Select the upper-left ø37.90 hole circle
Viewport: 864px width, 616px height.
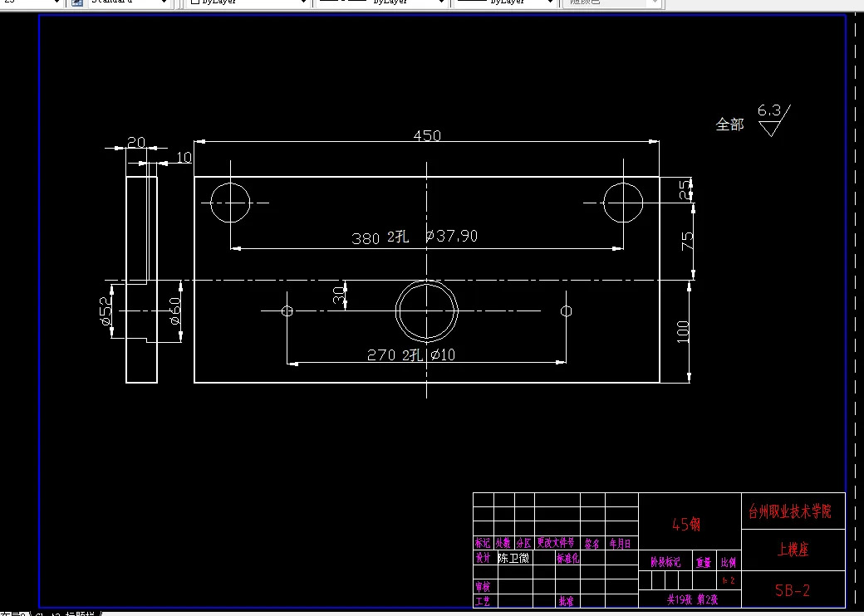click(230, 203)
